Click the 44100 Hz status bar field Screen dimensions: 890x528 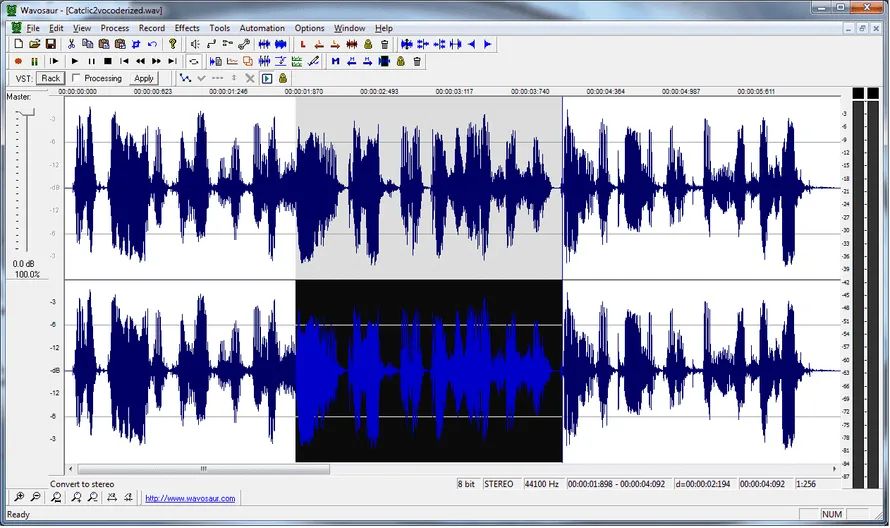541,484
